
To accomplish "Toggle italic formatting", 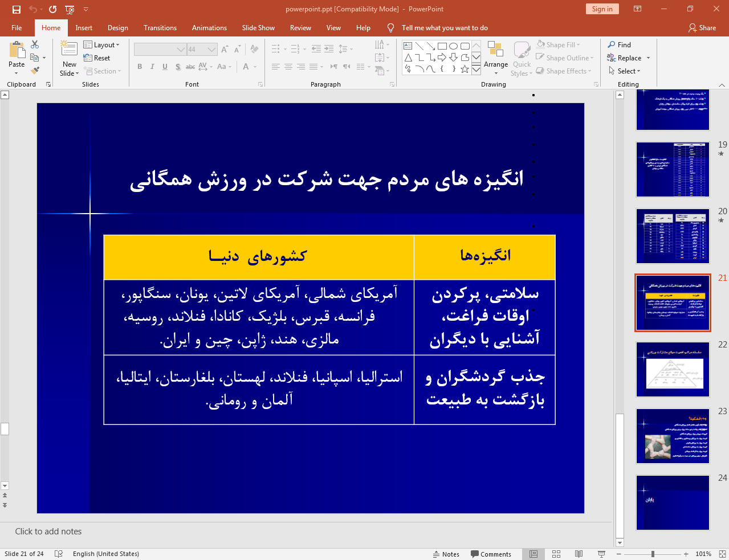I will (x=152, y=67).
